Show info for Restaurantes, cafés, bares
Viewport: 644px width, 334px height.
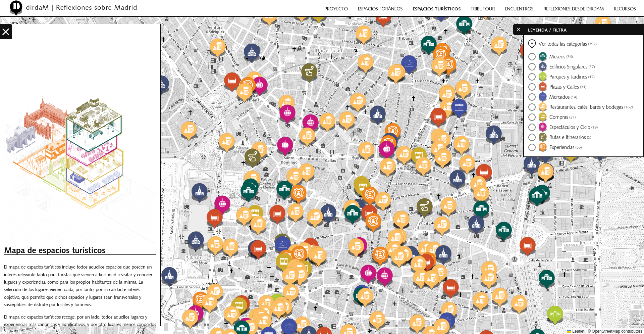(x=532, y=107)
